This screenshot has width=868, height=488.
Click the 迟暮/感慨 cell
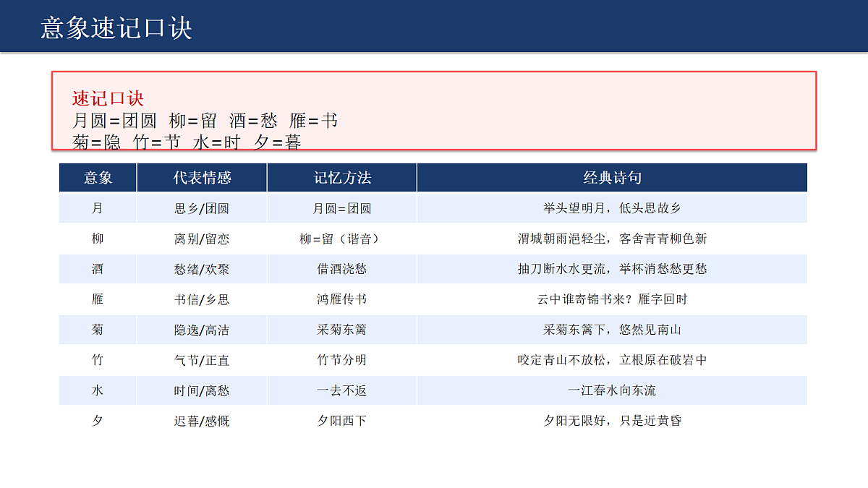202,421
